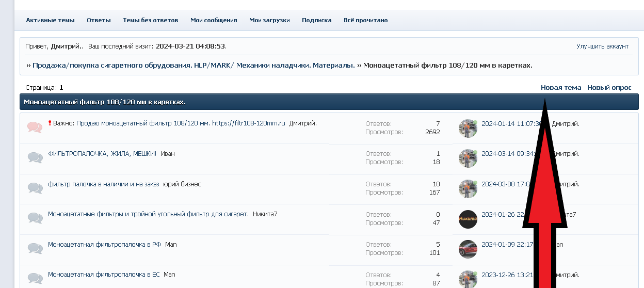The height and width of the screenshot is (288, 644).
Task: Start a poll with Новый опрос
Action: point(609,88)
